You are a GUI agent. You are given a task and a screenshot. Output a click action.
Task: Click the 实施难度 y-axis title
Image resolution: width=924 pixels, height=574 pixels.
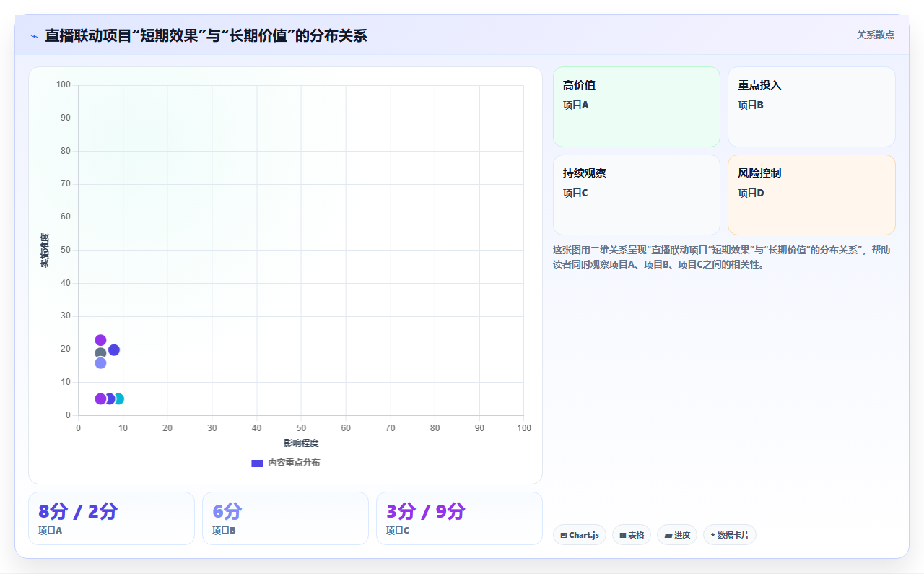45,251
